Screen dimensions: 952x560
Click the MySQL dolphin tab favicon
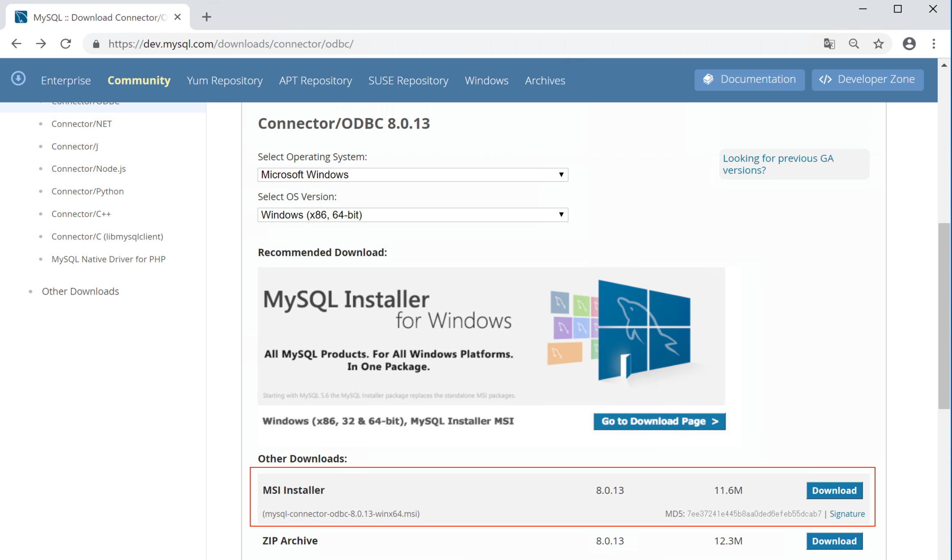tap(21, 17)
